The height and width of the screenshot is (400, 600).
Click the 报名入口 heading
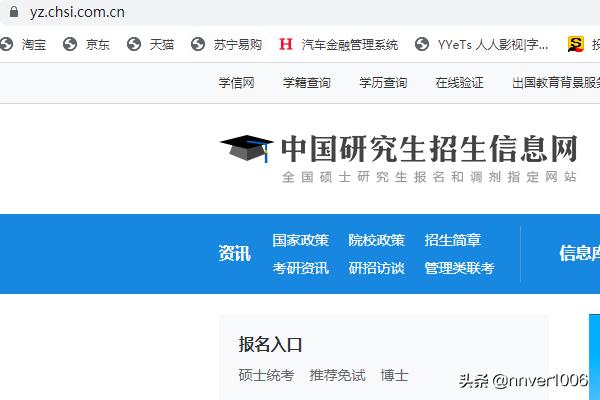coord(271,344)
